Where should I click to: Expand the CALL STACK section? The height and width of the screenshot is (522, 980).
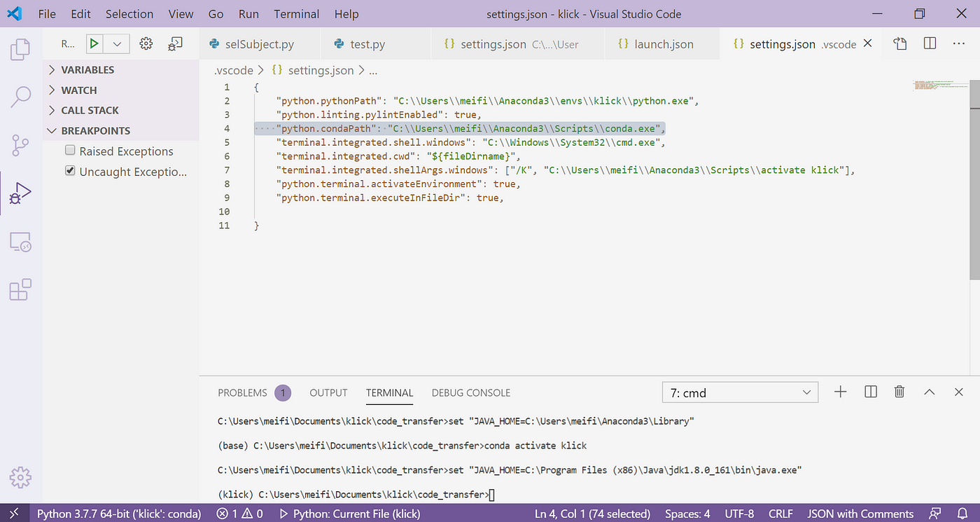click(121, 110)
